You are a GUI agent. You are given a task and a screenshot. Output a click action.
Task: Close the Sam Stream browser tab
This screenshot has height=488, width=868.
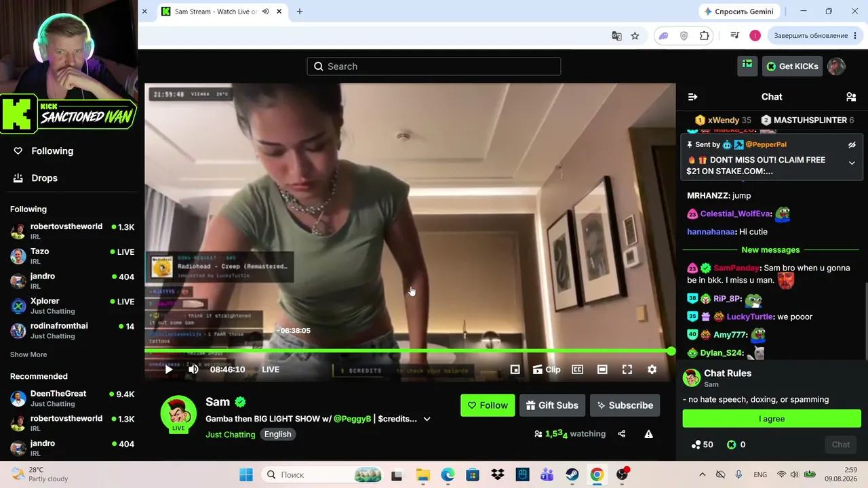pyautogui.click(x=279, y=12)
